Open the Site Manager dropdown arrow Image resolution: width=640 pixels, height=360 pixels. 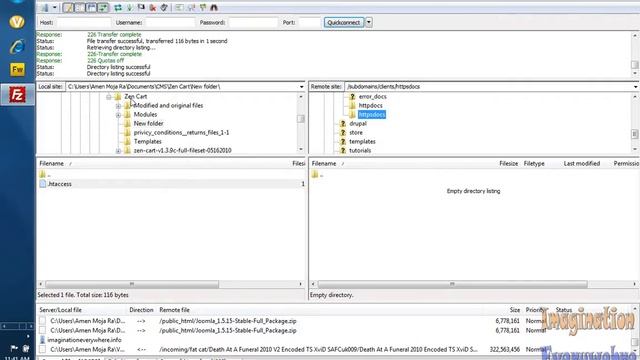pyautogui.click(x=55, y=7)
